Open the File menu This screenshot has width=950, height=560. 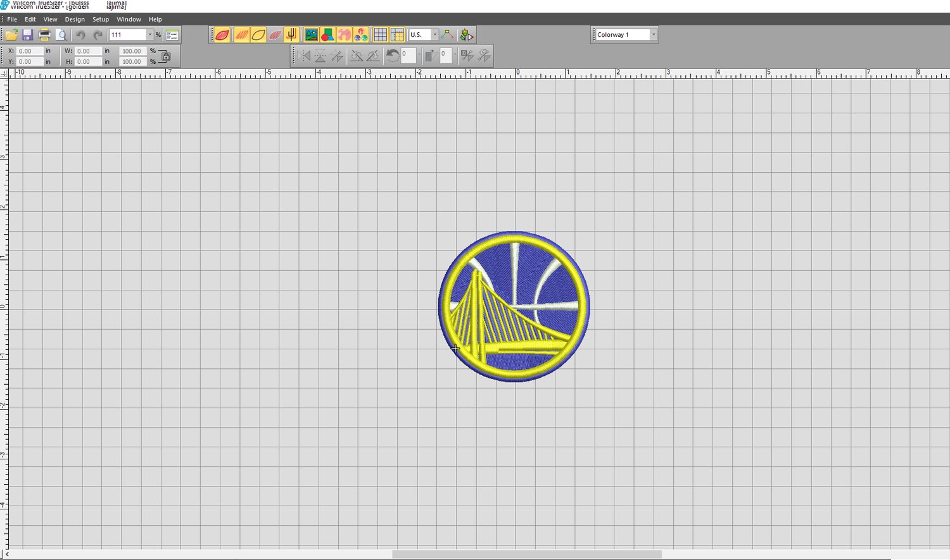12,20
